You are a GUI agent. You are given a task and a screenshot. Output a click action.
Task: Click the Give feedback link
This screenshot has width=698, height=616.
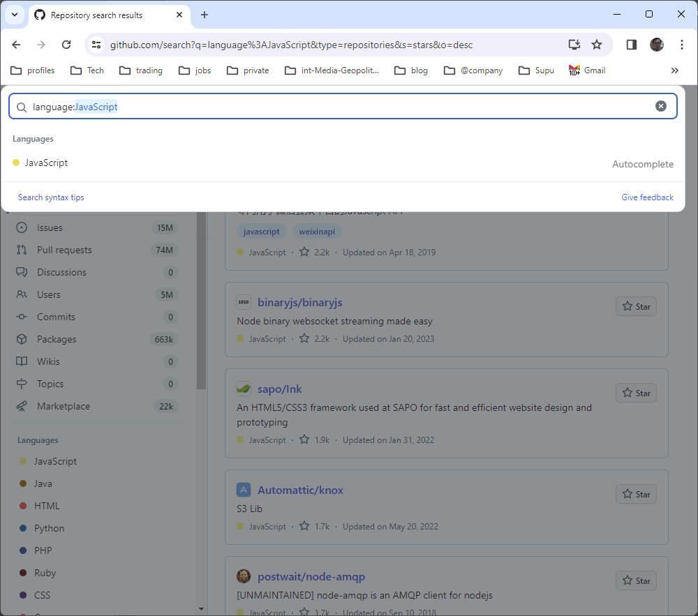tap(647, 197)
